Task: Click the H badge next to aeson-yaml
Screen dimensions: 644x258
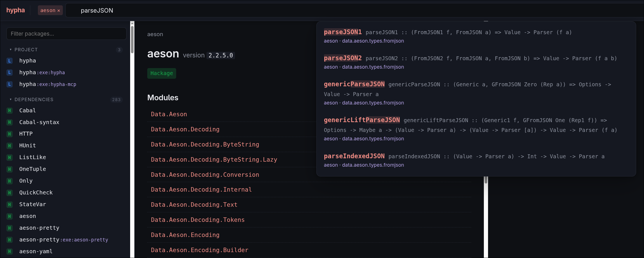Action: click(10, 252)
